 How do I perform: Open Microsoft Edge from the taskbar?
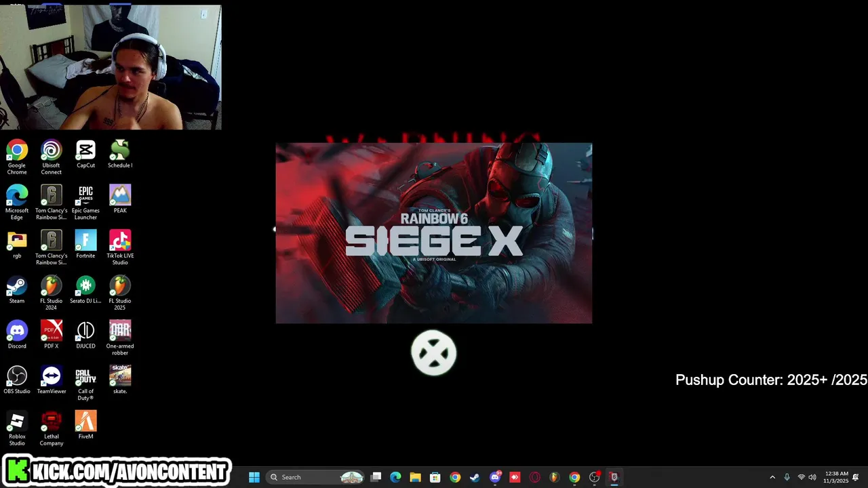(395, 477)
